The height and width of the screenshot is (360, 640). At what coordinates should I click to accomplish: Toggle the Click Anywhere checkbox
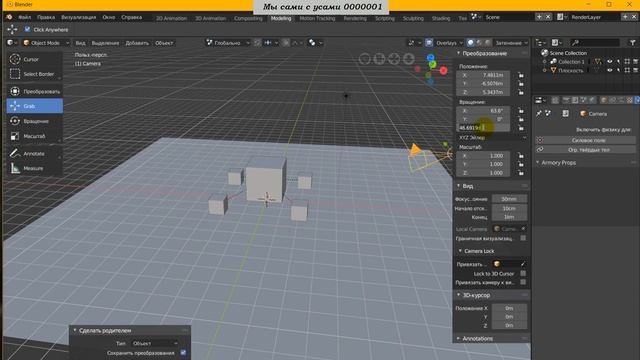(27, 29)
